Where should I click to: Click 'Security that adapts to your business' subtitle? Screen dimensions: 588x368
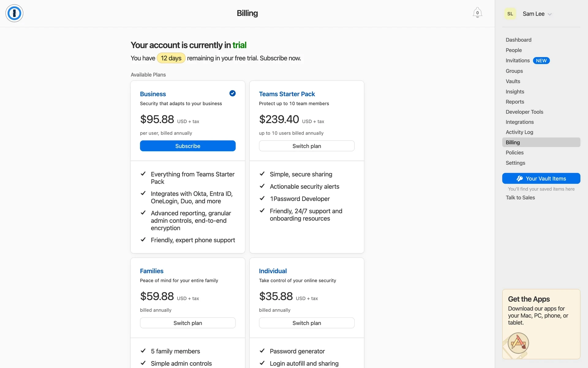181,104
